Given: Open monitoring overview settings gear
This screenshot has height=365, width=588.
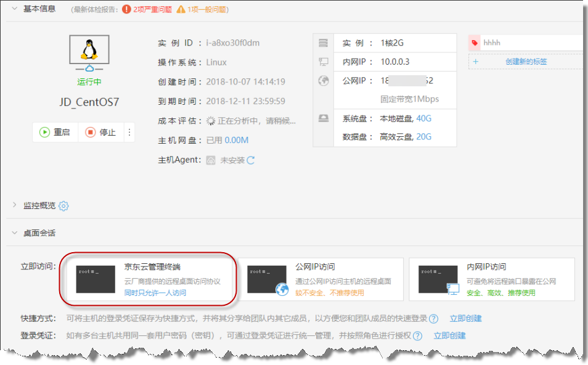Looking at the screenshot, I should coord(63,205).
